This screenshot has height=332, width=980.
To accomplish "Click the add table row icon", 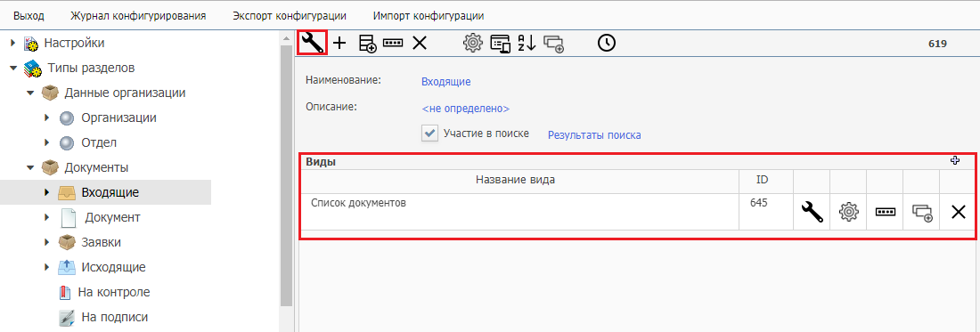I will (367, 43).
